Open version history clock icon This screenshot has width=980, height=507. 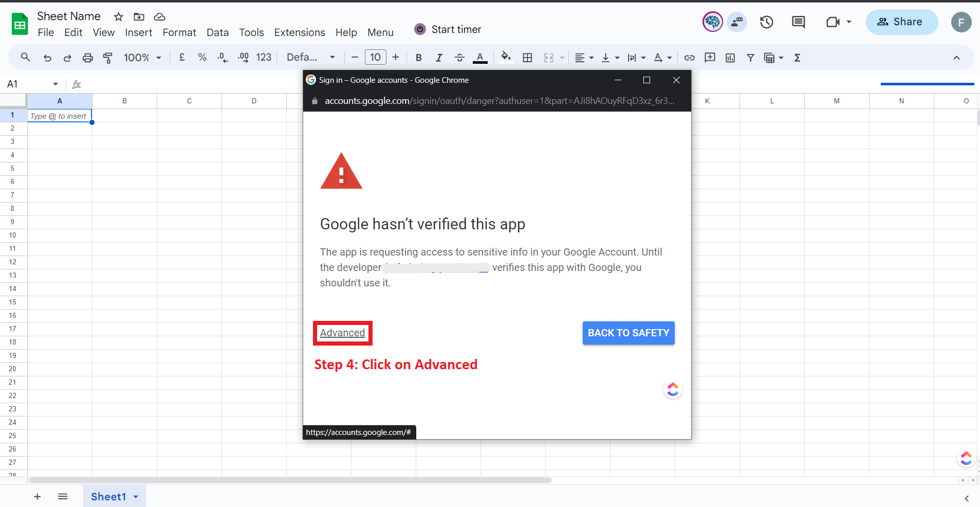(x=766, y=22)
